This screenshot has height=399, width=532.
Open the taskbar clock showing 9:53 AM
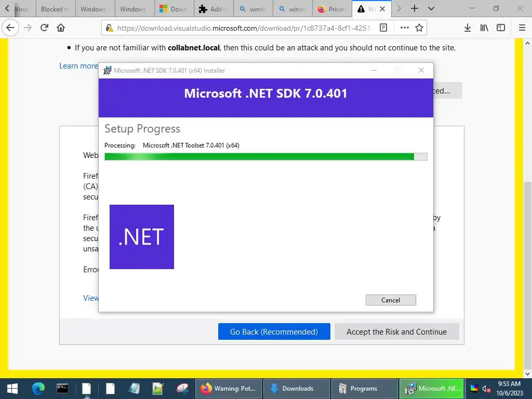(509, 389)
